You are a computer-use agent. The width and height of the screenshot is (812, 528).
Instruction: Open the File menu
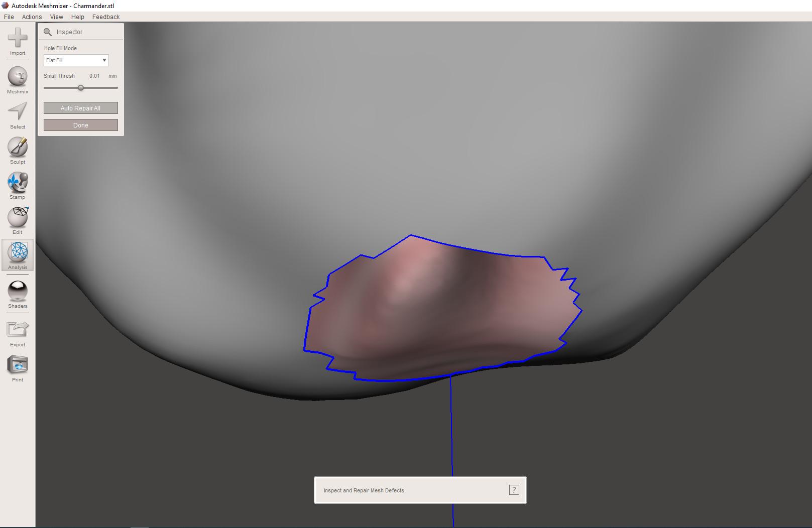pyautogui.click(x=9, y=17)
